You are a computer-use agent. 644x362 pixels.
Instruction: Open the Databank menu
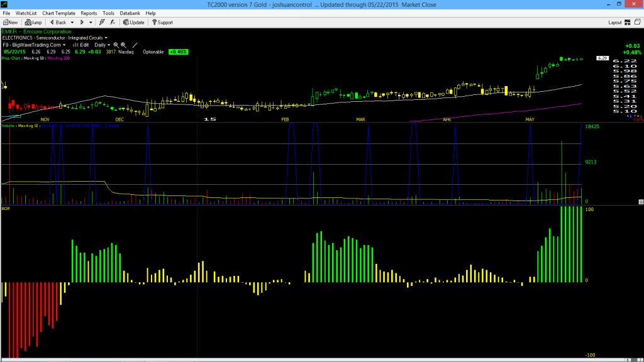(x=130, y=14)
